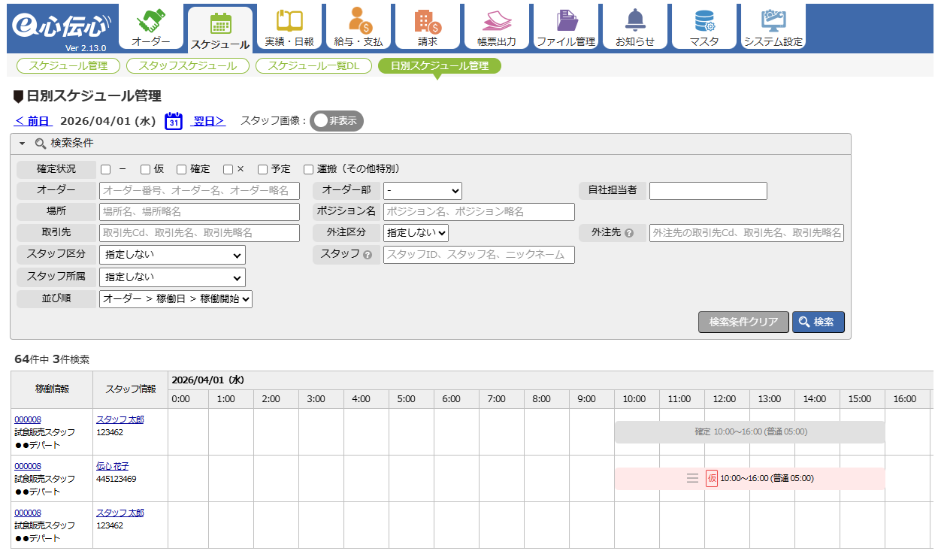
Task: Open the オーダー部 dropdown
Action: click(422, 191)
